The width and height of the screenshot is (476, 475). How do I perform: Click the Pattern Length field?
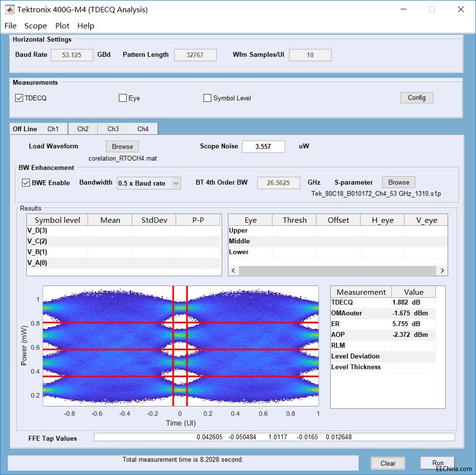195,55
